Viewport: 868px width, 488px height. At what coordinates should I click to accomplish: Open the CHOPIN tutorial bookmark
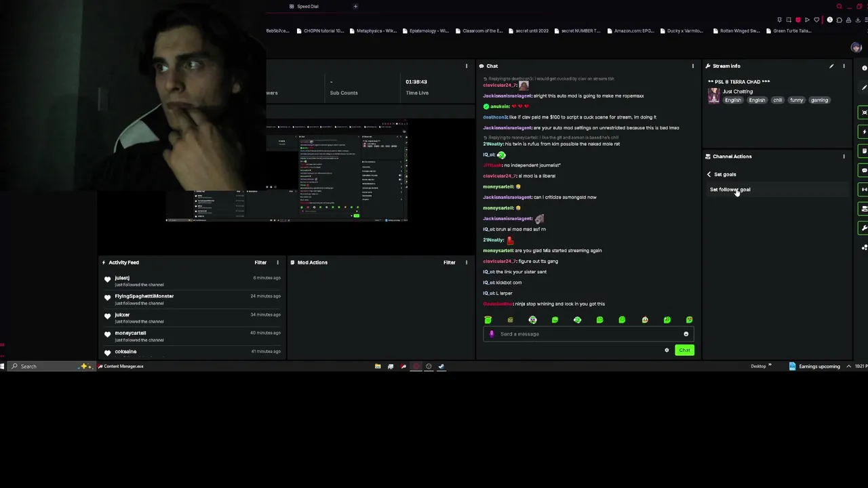(x=320, y=30)
